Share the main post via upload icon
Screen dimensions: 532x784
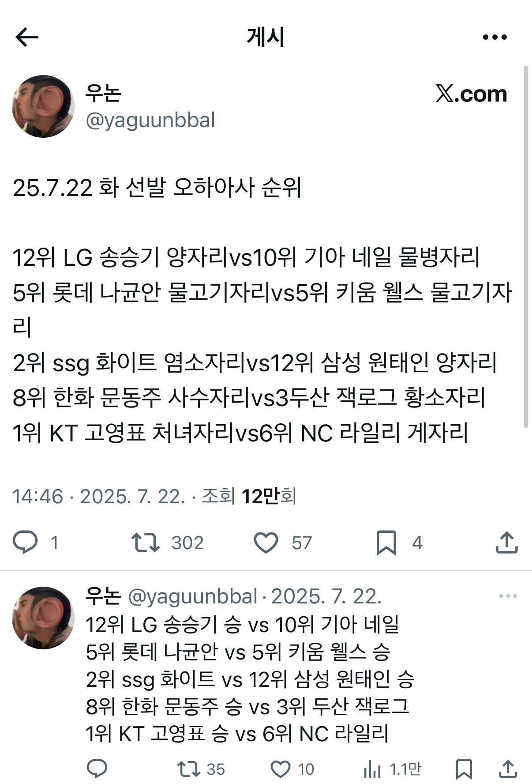pyautogui.click(x=506, y=543)
